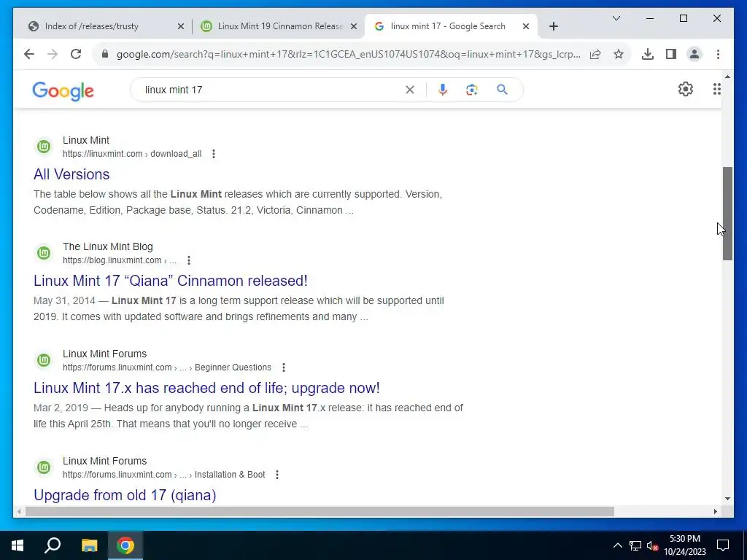Open options for Beginner Questions forum result
The image size is (747, 560).
(x=284, y=367)
